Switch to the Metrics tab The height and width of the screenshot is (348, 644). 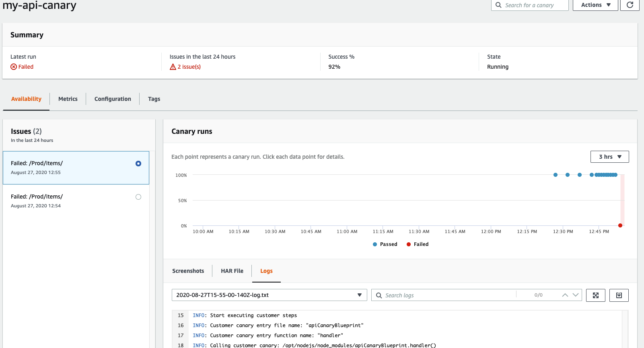click(68, 99)
